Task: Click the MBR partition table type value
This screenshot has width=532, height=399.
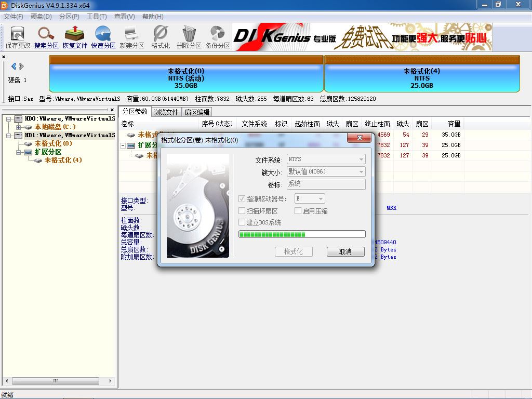Action: tap(391, 208)
